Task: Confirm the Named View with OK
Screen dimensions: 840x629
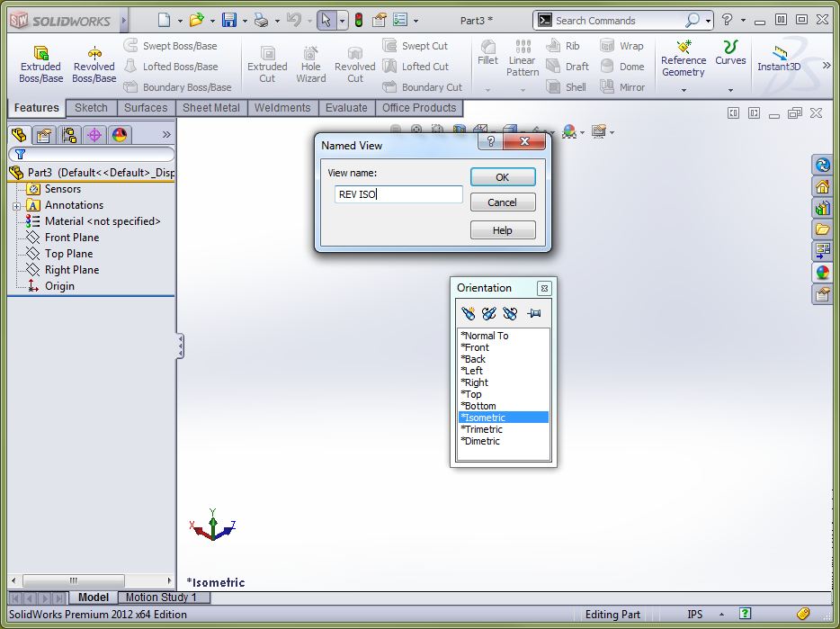Action: coord(503,177)
